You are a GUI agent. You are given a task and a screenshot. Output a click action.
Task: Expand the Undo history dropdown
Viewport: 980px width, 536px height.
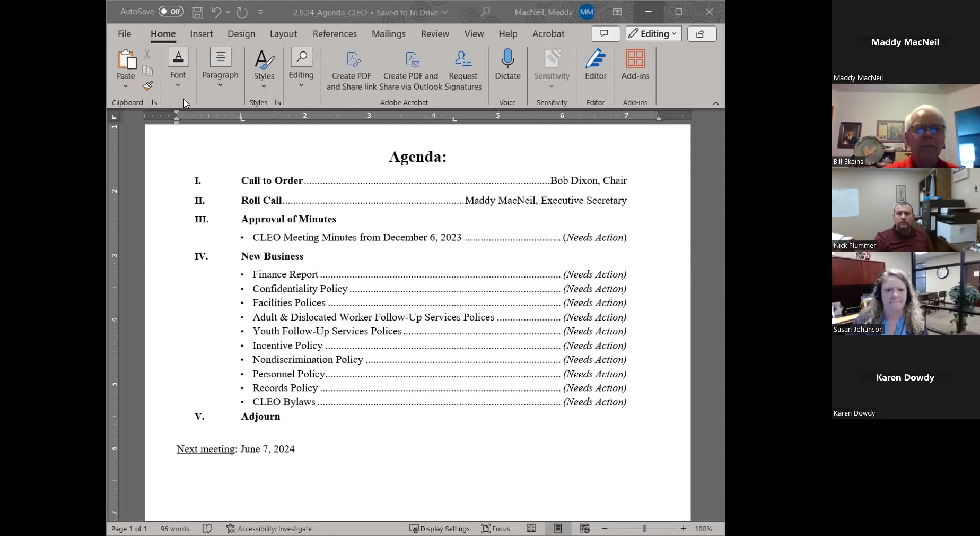coord(228,12)
